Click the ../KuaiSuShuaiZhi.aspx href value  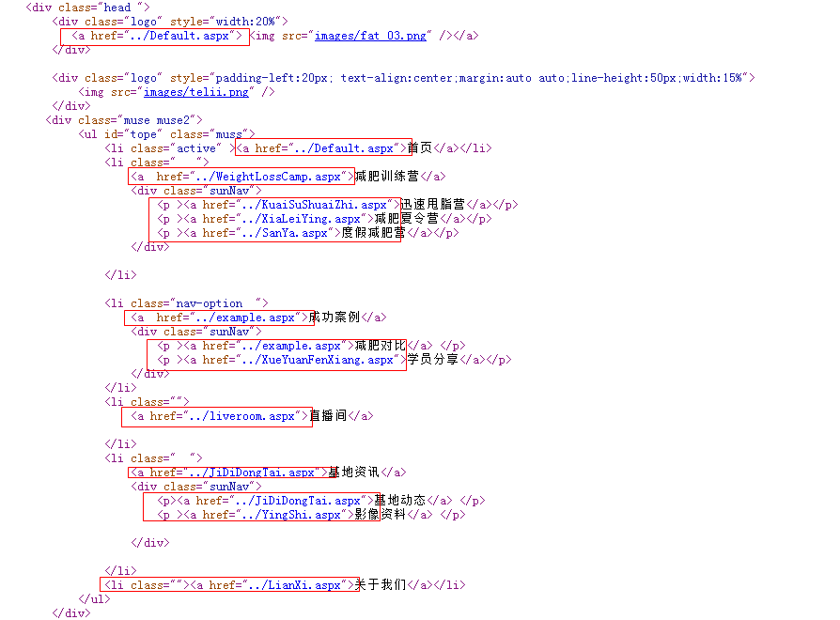click(x=314, y=205)
